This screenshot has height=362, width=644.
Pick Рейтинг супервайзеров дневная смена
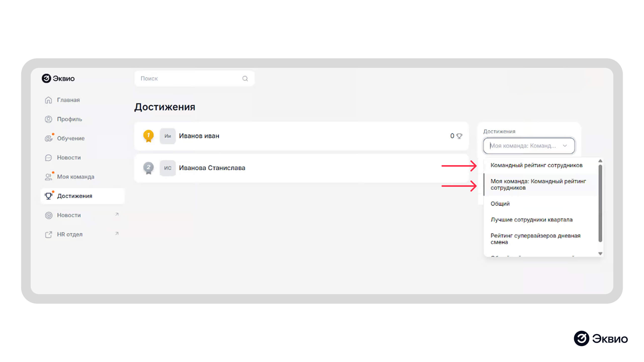tap(535, 239)
